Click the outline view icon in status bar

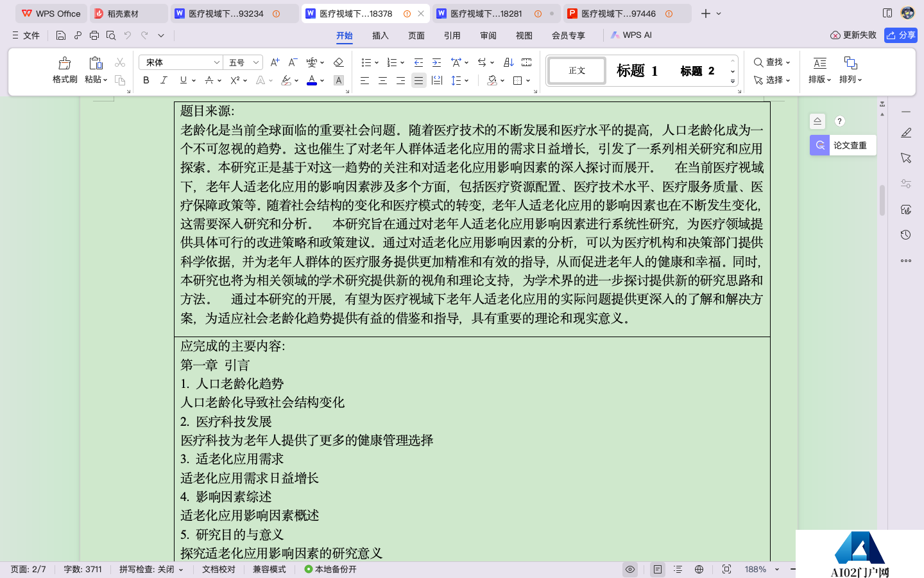[678, 569]
